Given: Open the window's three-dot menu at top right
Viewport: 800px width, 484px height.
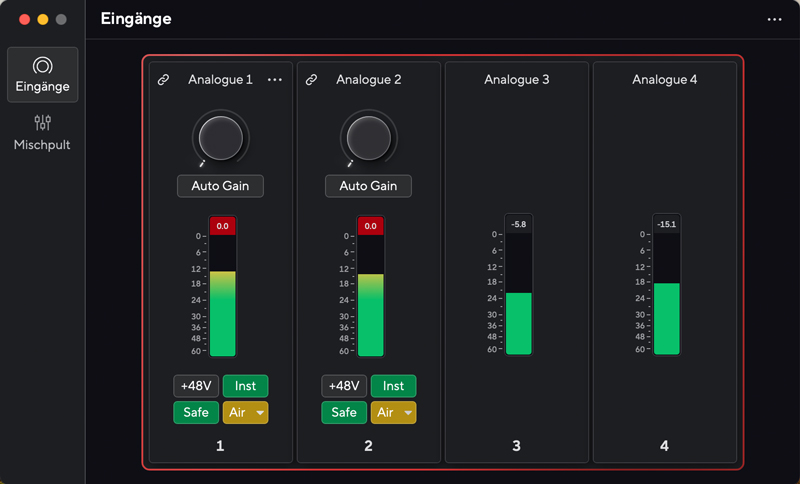Looking at the screenshot, I should click(x=774, y=19).
